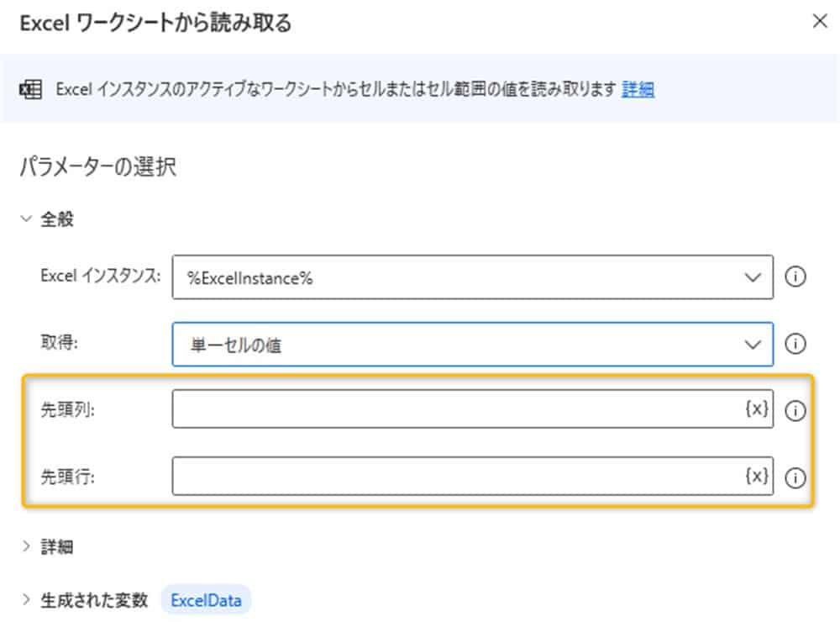Click the chevron arrow of 取得 dropdown

[x=752, y=345]
